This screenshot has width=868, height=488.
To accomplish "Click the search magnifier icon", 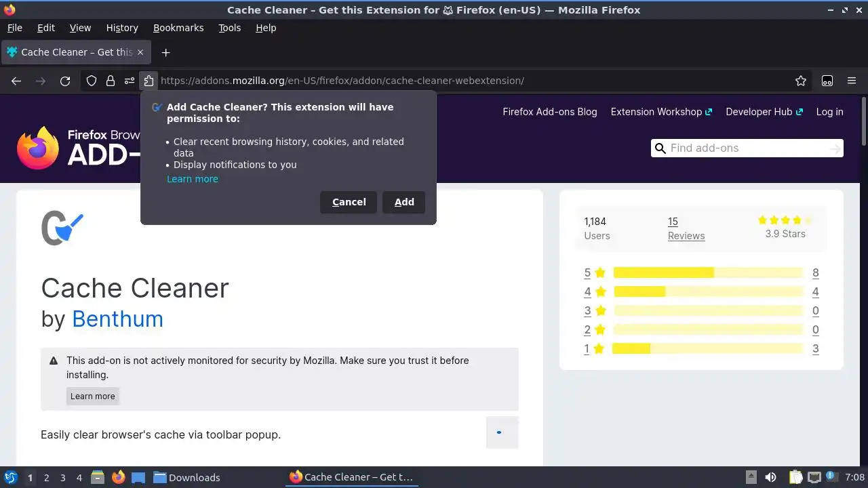I will [x=660, y=148].
